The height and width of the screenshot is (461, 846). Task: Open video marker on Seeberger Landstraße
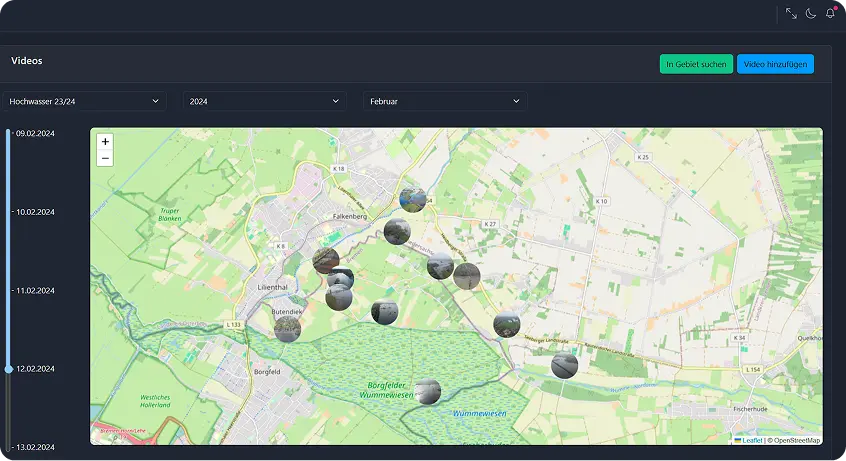[507, 324]
